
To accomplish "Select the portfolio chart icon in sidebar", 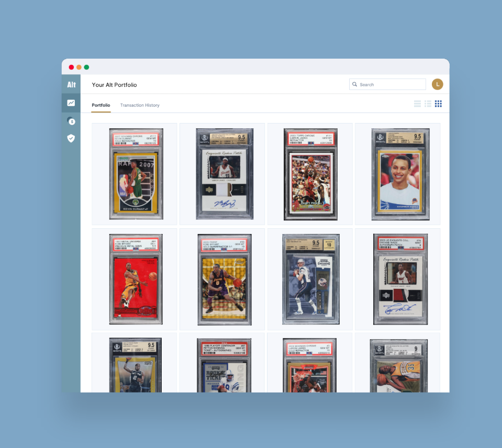I will (71, 103).
